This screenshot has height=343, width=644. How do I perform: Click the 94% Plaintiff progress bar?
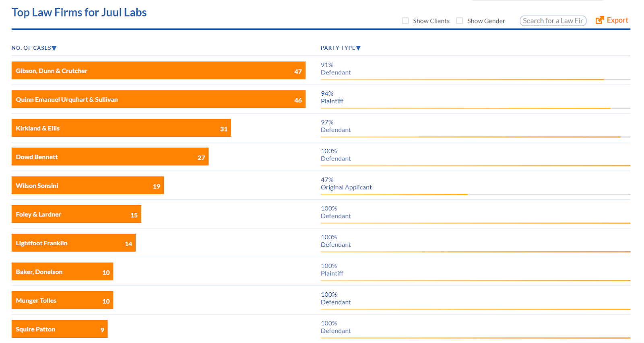click(x=475, y=108)
